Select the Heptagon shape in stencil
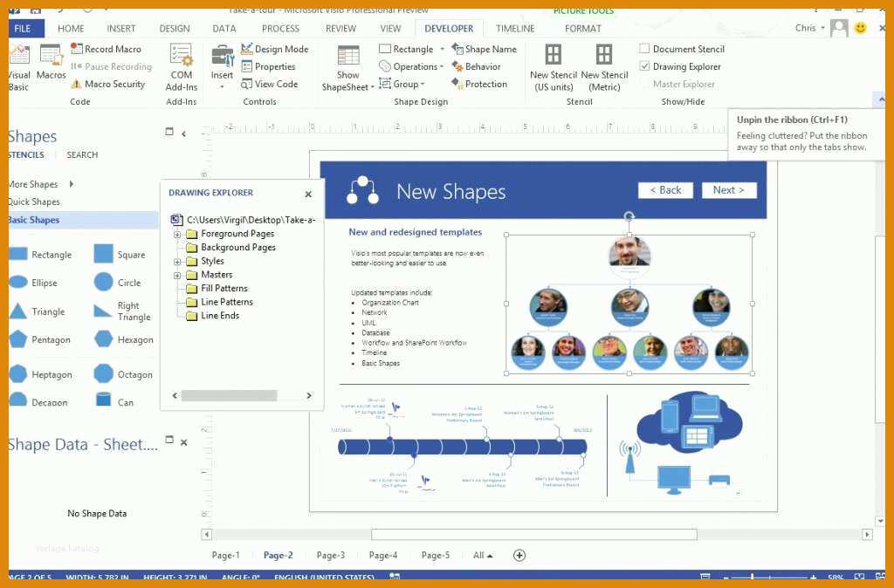Screen dimensions: 894x588 point(40,374)
